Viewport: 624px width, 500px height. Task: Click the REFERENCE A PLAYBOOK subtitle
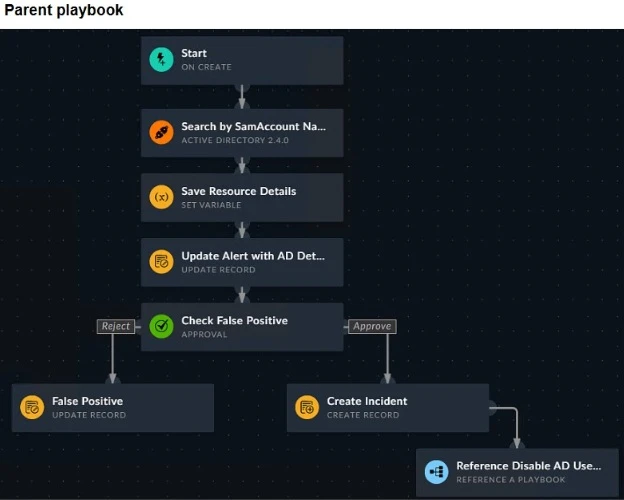pyautogui.click(x=511, y=480)
